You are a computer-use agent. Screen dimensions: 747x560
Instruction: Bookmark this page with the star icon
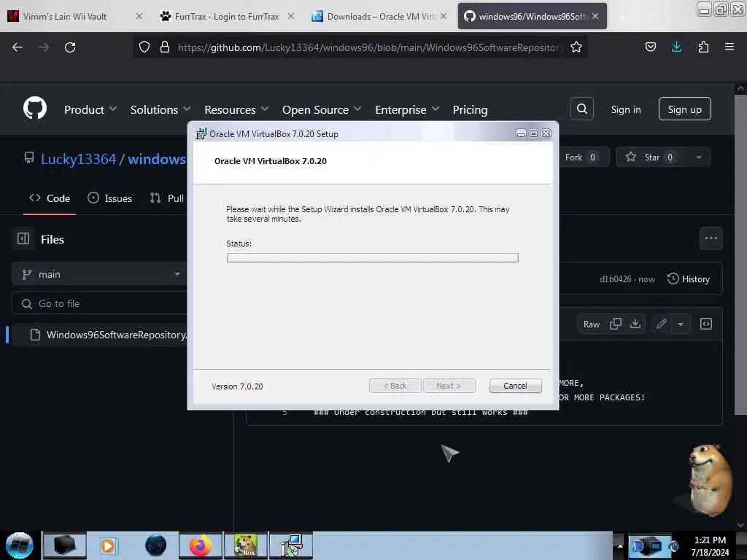point(576,47)
